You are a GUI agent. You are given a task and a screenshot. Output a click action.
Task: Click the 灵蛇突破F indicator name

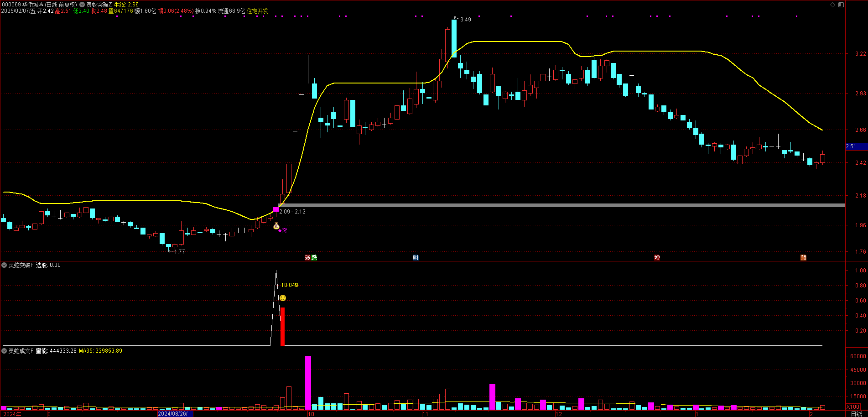(x=21, y=265)
